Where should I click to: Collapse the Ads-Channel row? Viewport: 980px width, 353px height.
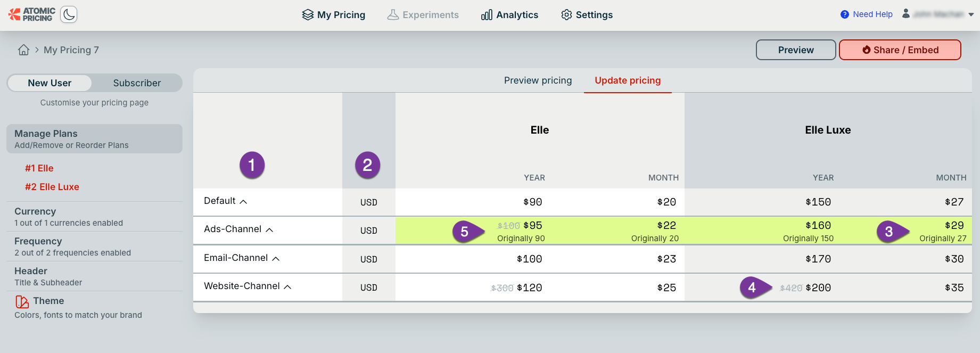(269, 230)
